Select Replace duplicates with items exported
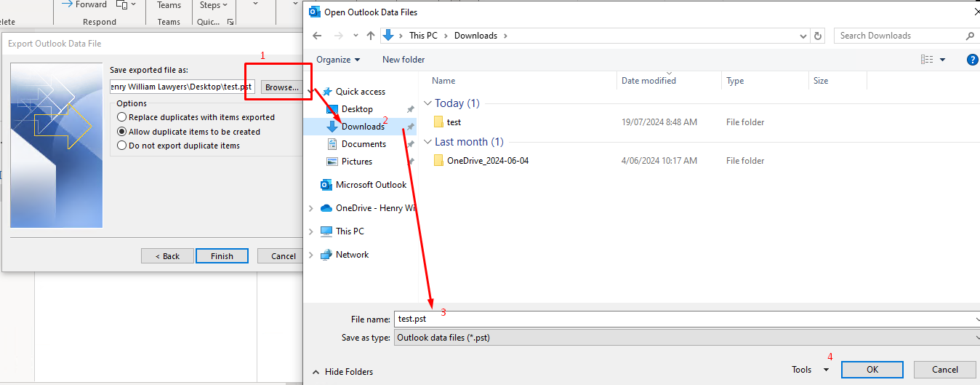 (x=122, y=117)
